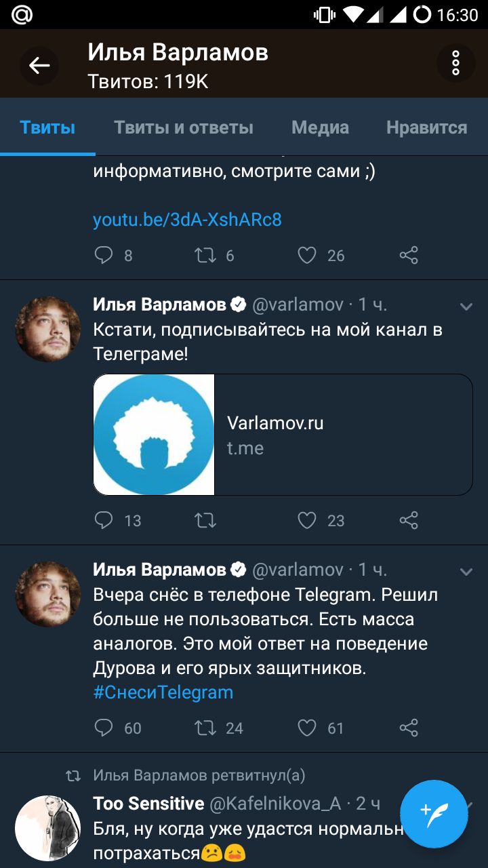
Task: Expand options for the Telegram channel tweet
Action: click(x=466, y=307)
